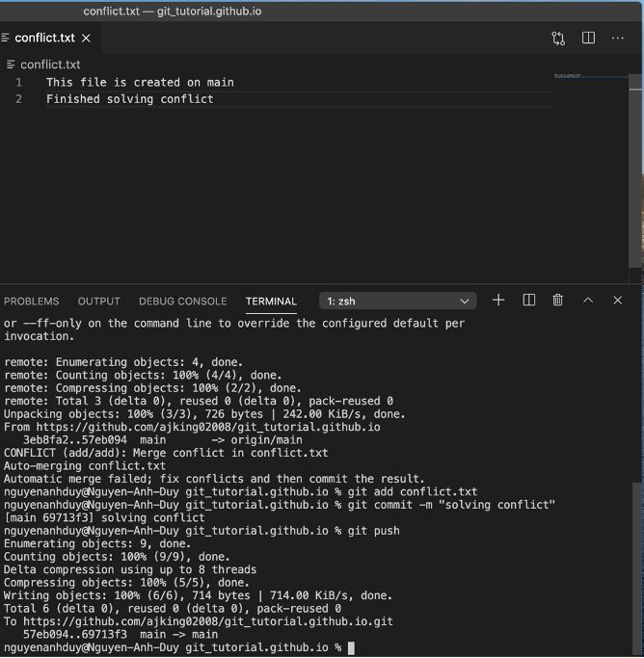Maximize panel size with up chevron

(588, 301)
